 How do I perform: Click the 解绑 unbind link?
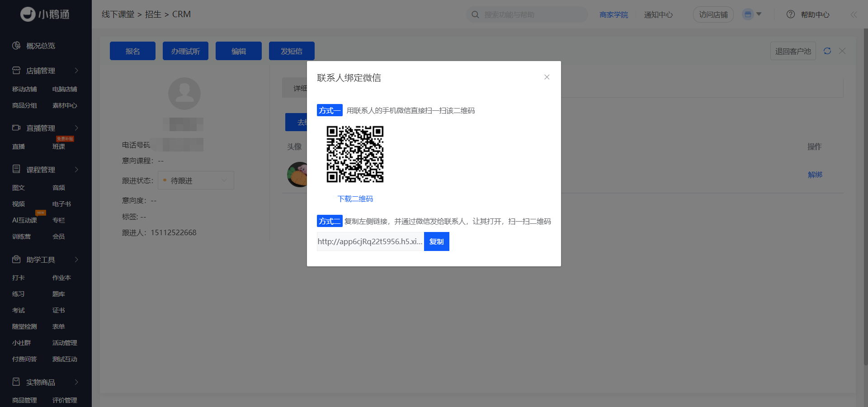(x=815, y=175)
